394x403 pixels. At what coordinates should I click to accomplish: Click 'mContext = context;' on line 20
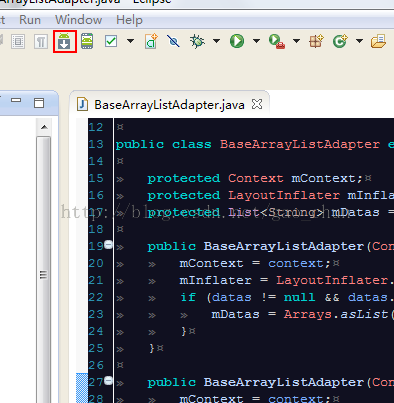[255, 263]
